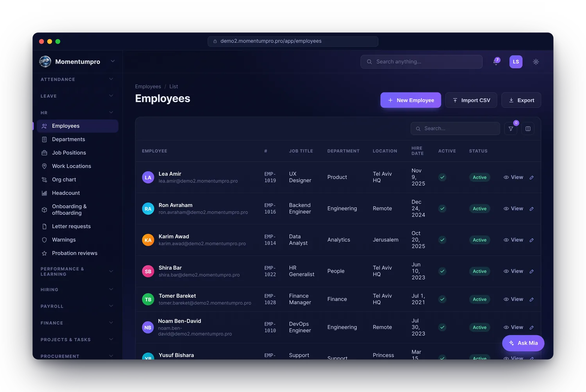Edit Lea Amir with pencil icon
586x392 pixels.
point(532,178)
